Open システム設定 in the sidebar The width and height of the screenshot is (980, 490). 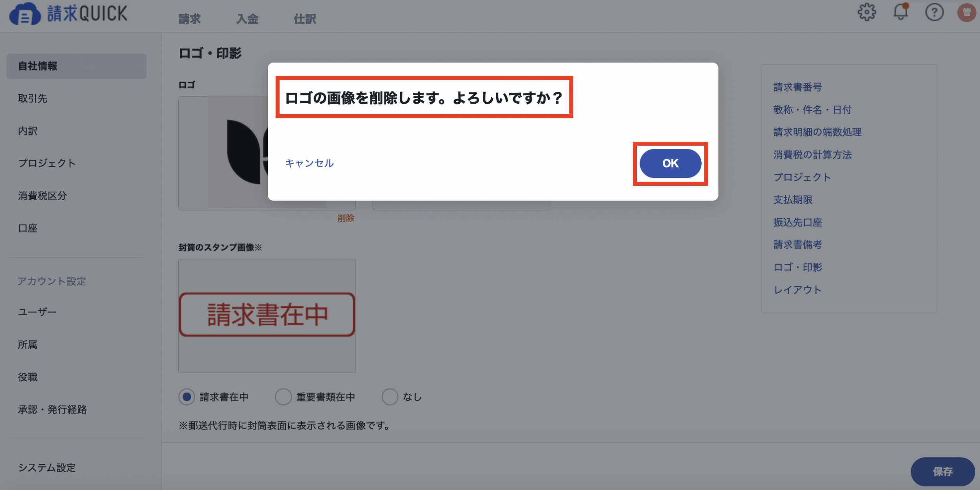(47, 468)
